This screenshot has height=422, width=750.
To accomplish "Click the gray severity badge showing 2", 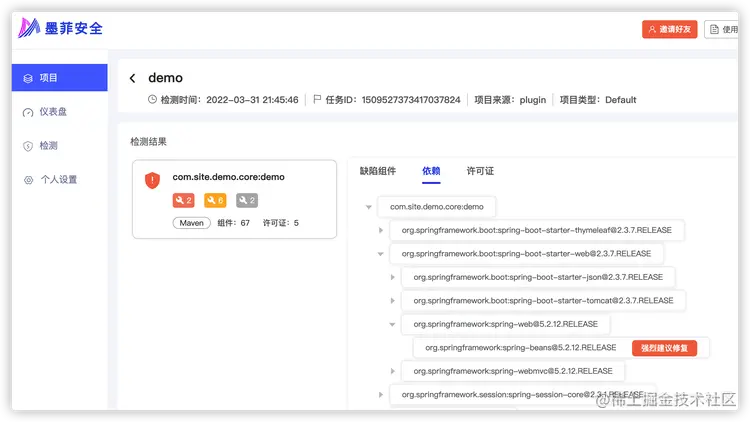I will click(x=247, y=200).
